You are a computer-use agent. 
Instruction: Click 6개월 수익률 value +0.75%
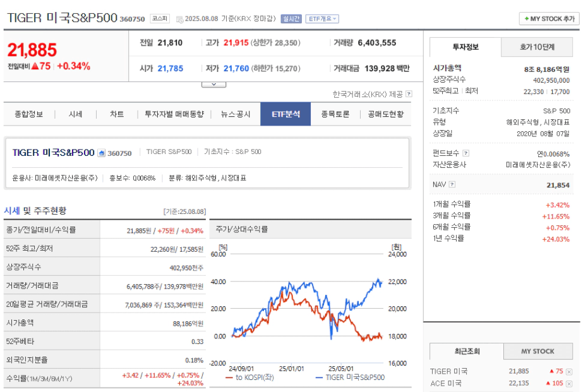pos(557,228)
